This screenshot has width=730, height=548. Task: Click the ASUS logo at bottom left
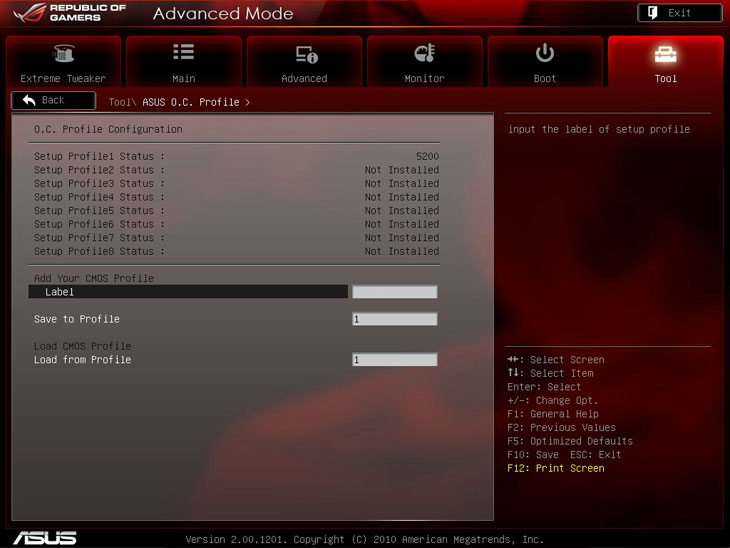coord(44,538)
